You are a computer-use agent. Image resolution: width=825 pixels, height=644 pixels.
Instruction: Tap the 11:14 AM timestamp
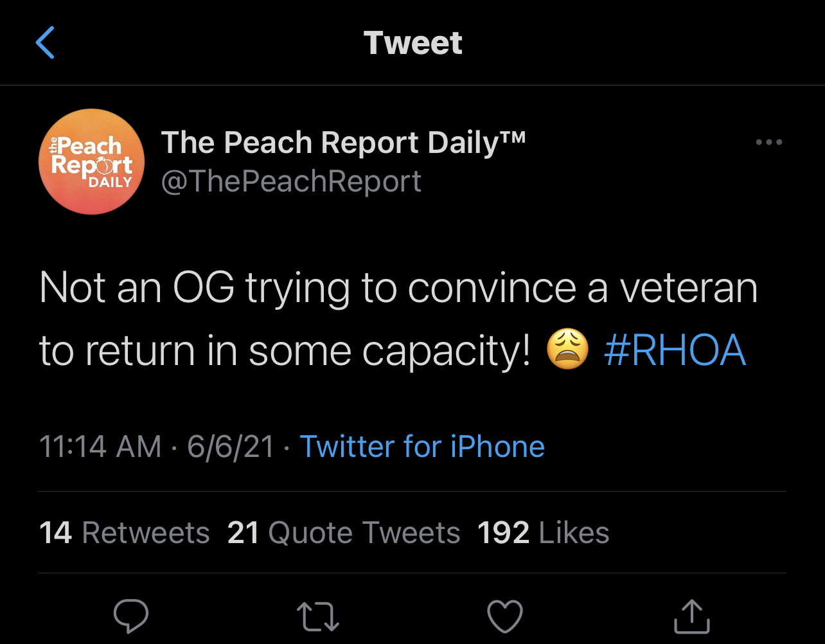[x=100, y=447]
